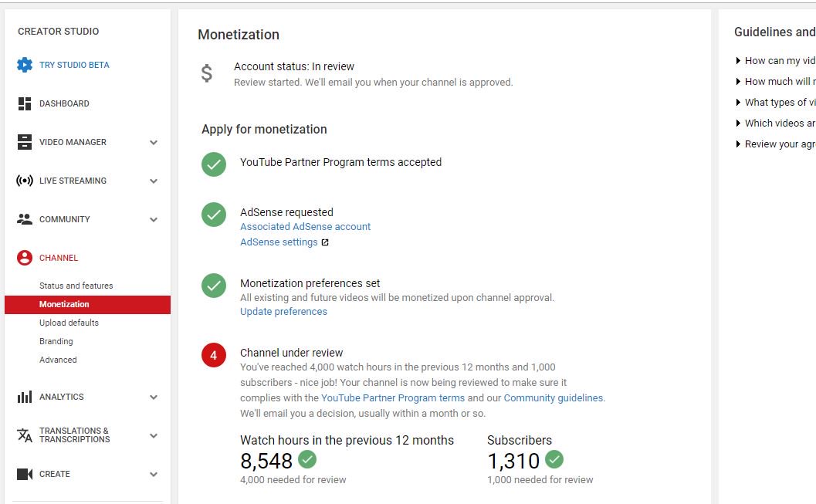This screenshot has width=816, height=504.
Task: Open the Community guidelines link
Action: pyautogui.click(x=554, y=398)
